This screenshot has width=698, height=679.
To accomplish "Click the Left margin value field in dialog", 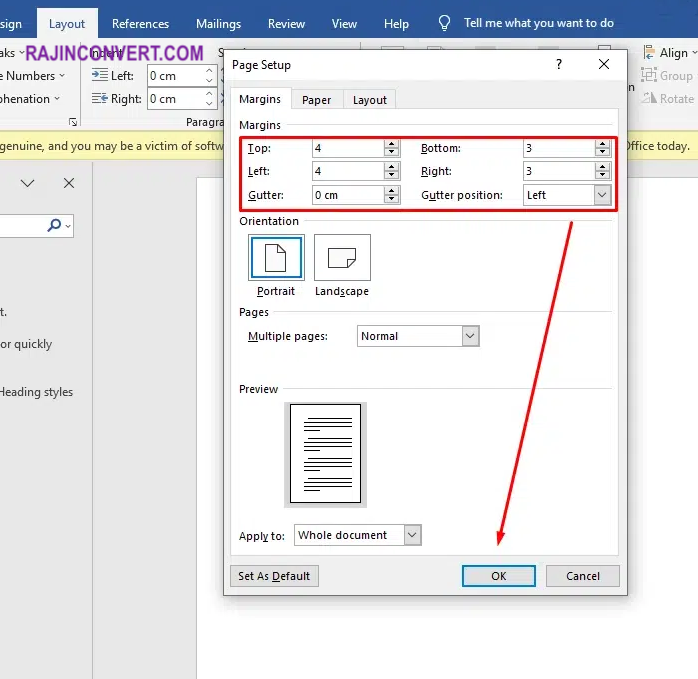I will 348,171.
